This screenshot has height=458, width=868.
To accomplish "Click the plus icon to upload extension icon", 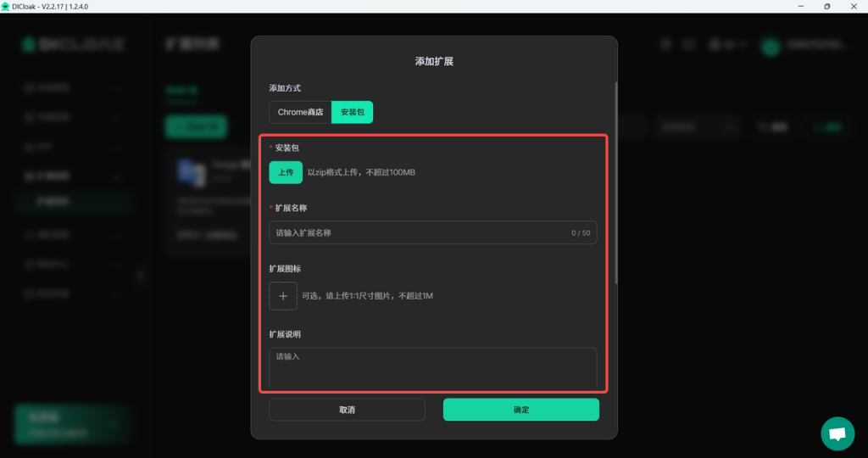I will [283, 296].
